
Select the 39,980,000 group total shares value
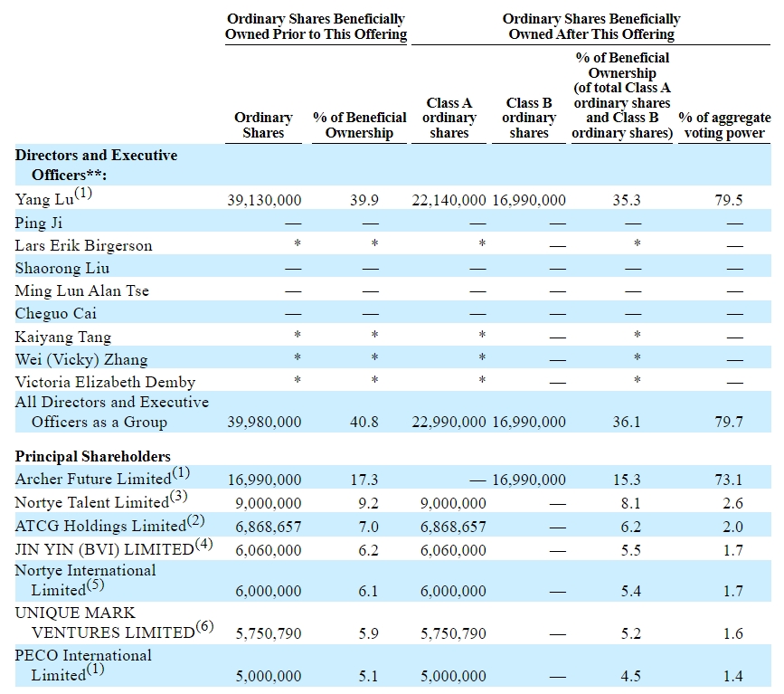tap(264, 422)
